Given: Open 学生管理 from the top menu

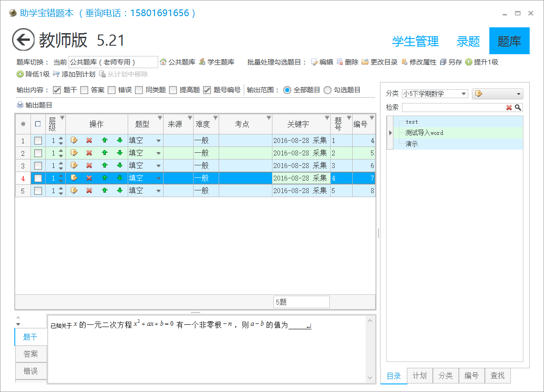Looking at the screenshot, I should click(x=415, y=41).
